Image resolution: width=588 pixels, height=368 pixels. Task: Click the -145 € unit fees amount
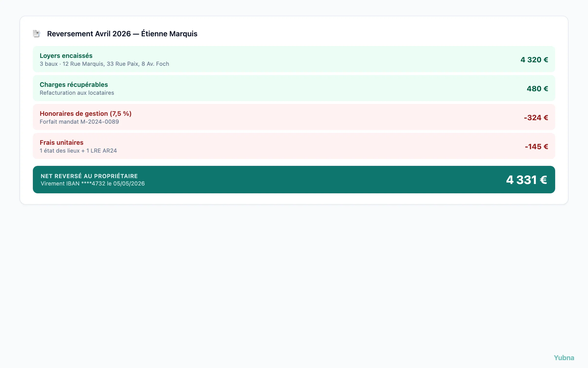(x=536, y=146)
